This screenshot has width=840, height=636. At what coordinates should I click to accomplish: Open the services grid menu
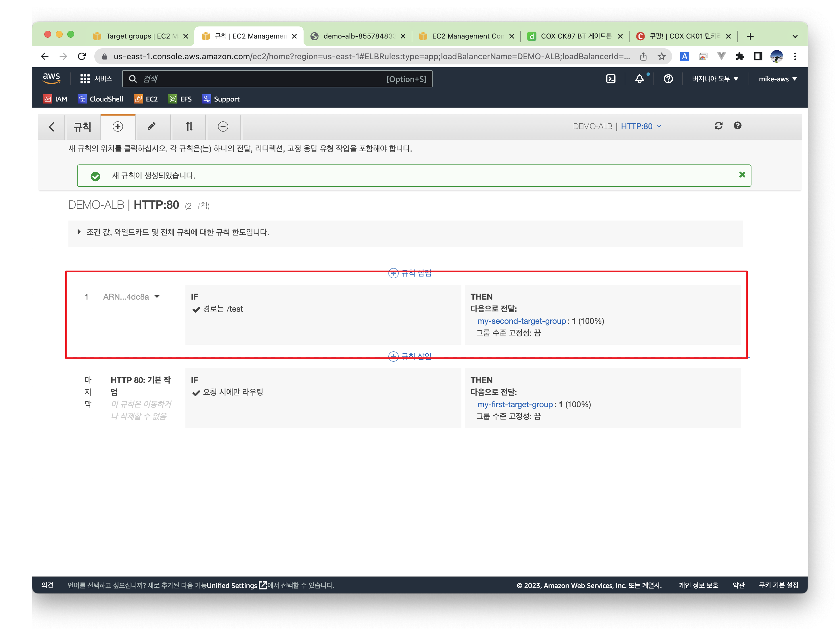click(85, 79)
